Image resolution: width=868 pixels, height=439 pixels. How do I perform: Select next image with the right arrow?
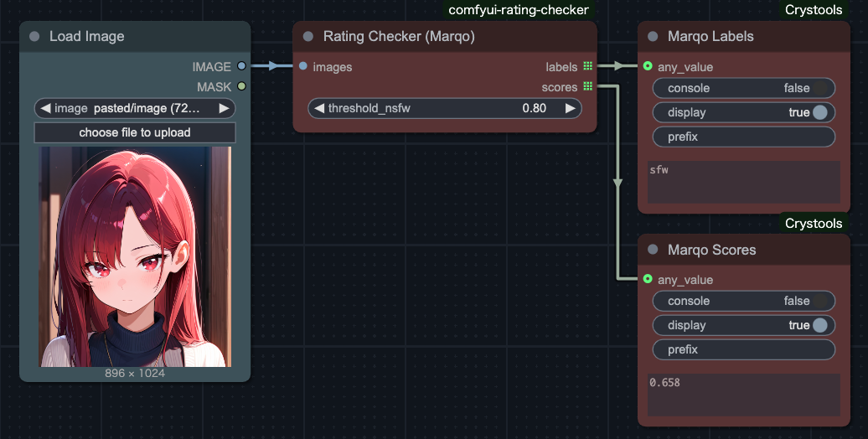click(x=224, y=109)
